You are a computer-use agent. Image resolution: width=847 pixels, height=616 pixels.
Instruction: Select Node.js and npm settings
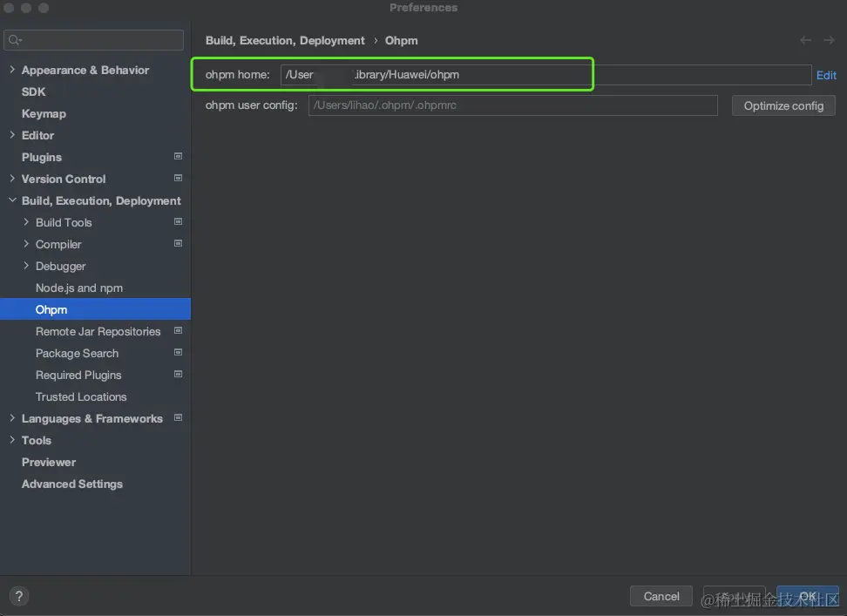(79, 288)
